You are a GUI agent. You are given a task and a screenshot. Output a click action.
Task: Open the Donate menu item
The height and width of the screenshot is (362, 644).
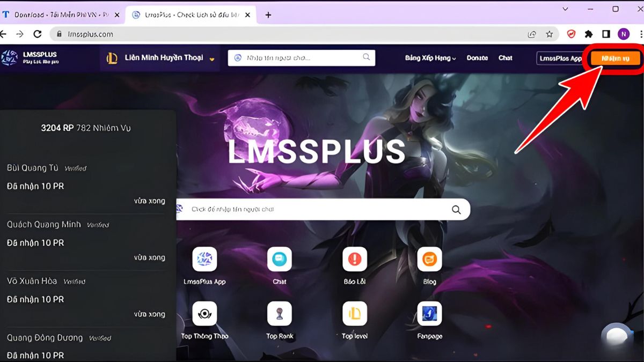477,57
